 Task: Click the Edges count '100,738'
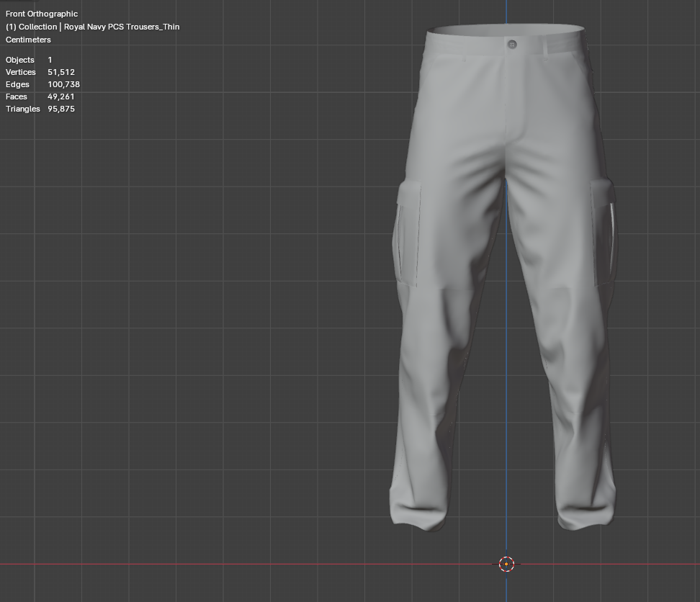pyautogui.click(x=64, y=84)
